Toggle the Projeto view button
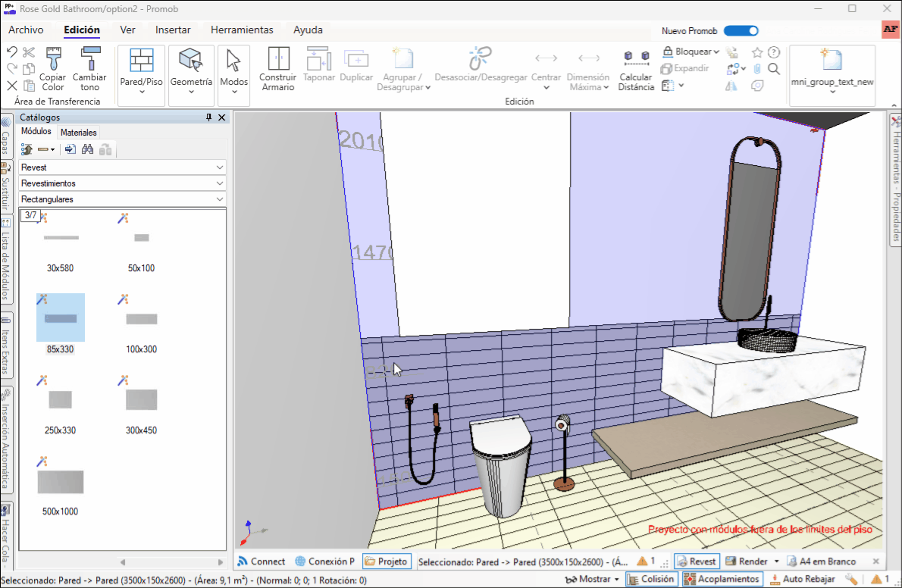Screen dimensions: 902x588 pos(386,561)
